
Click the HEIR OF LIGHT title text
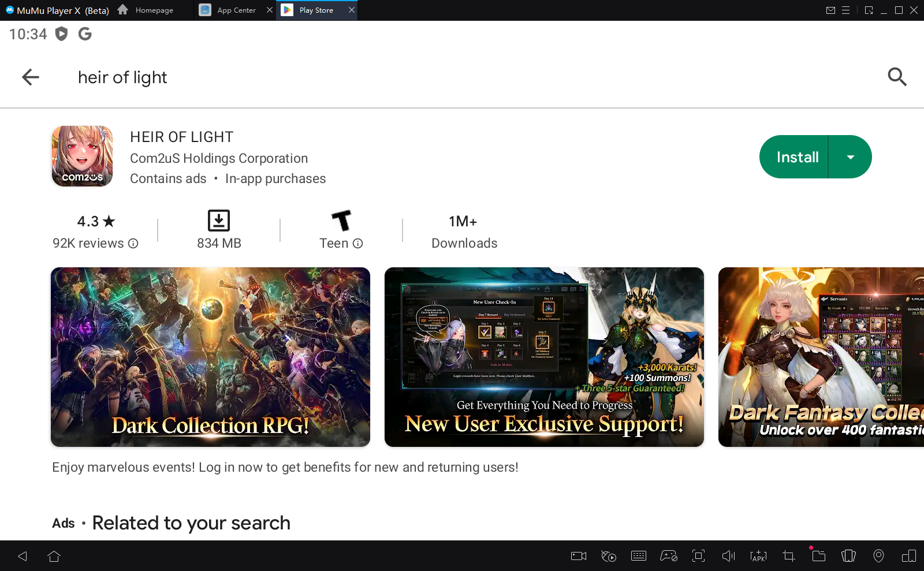click(181, 137)
